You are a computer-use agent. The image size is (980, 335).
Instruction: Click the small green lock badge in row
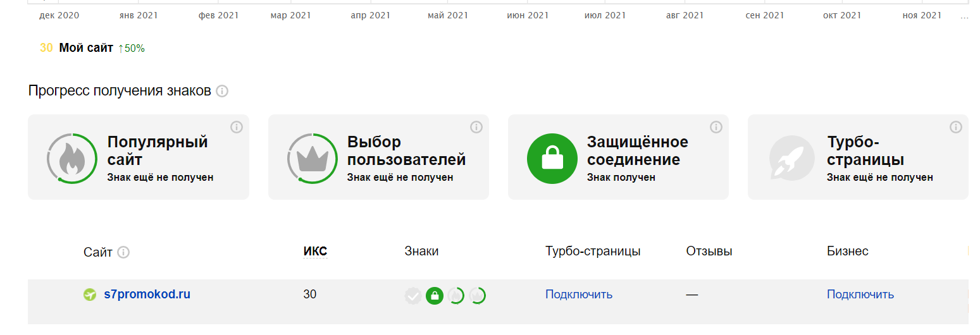(x=435, y=295)
